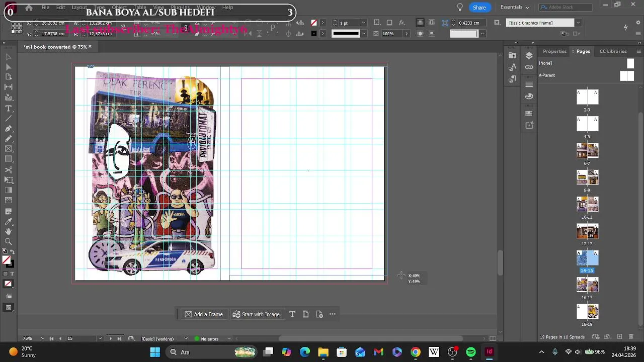Open the Essentials workspace dropdown

[x=515, y=7]
